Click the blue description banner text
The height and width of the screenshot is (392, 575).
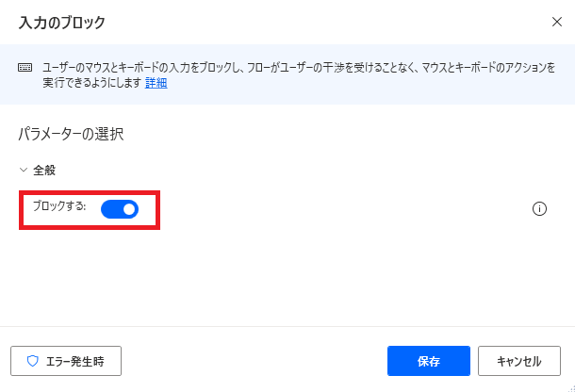(x=299, y=75)
